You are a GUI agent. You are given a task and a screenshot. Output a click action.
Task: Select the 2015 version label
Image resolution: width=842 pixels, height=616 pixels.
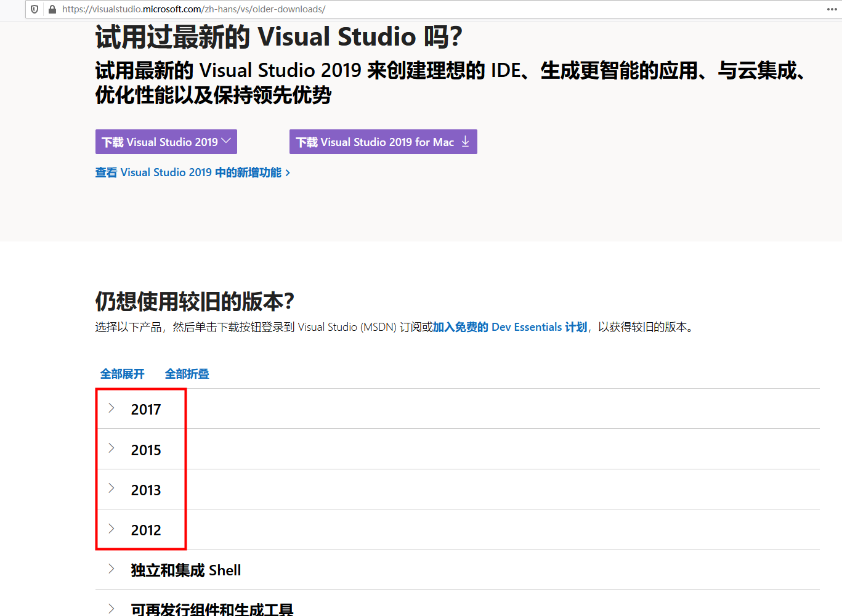(146, 450)
